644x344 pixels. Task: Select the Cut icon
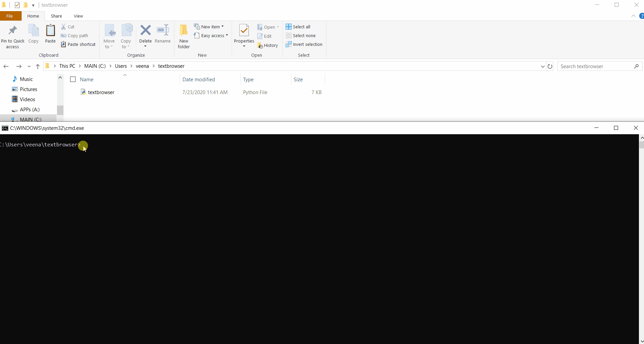tap(67, 26)
